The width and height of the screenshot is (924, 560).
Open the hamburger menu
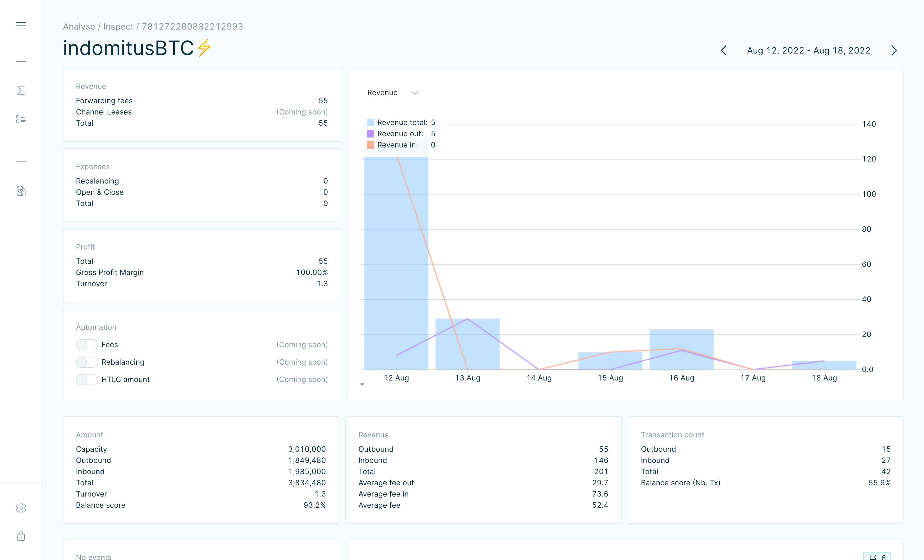pos(21,26)
